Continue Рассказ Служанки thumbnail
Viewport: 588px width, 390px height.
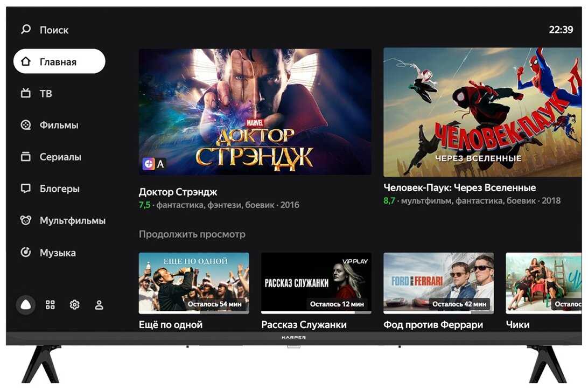[x=316, y=283]
